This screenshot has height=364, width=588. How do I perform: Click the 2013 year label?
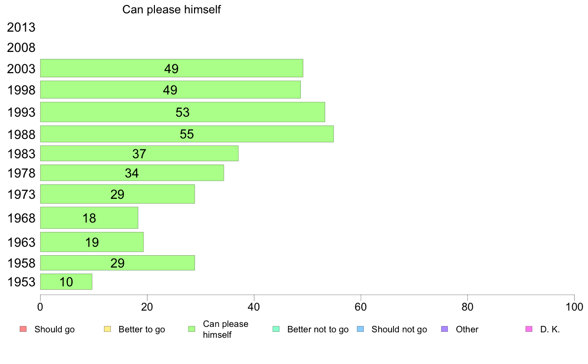21,27
